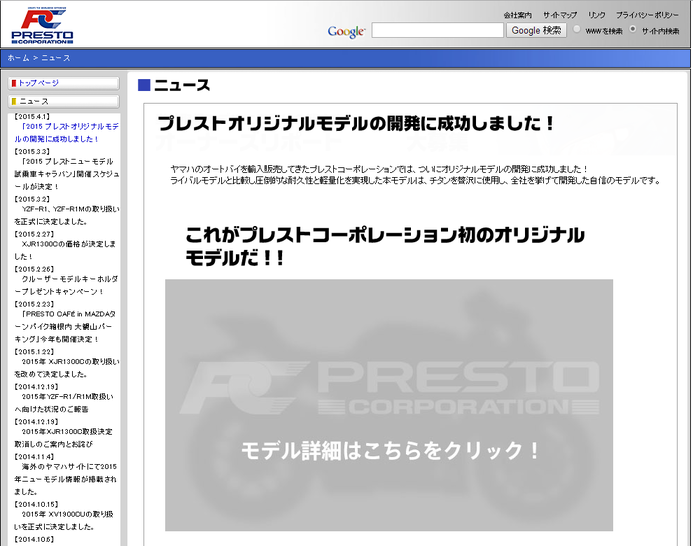Open news 試乗車キャラバン開催スケジュールが決定
This screenshot has width=693, height=546.
(67, 174)
